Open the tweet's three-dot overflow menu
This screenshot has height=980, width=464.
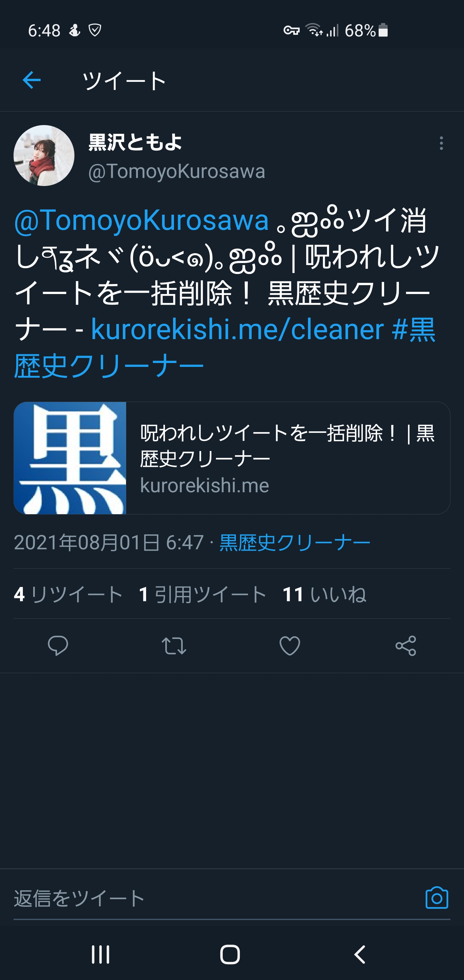[441, 143]
